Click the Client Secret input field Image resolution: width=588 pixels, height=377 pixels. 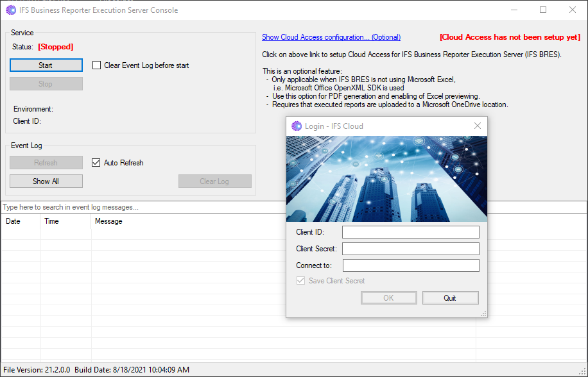point(410,248)
